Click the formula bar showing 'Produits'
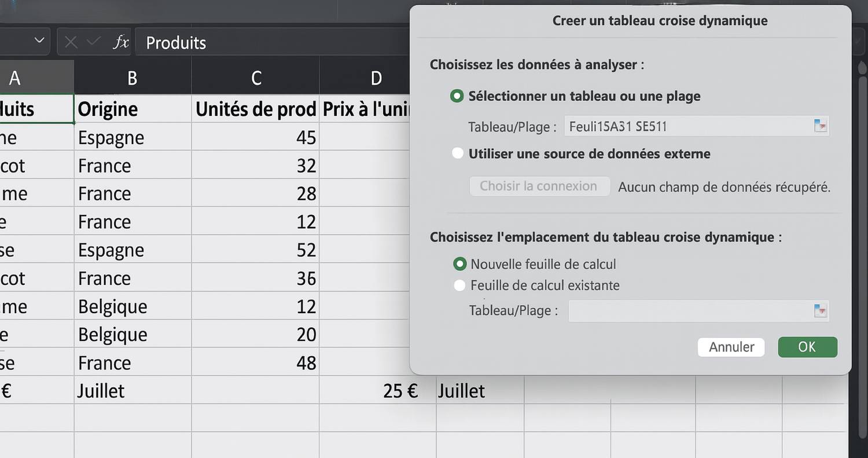This screenshot has height=458, width=868. pos(272,42)
